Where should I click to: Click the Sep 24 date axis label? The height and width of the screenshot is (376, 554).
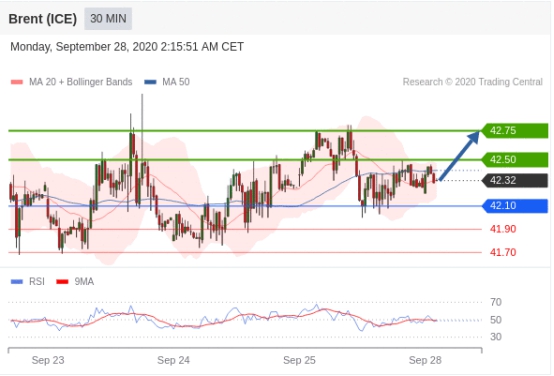coord(173,360)
